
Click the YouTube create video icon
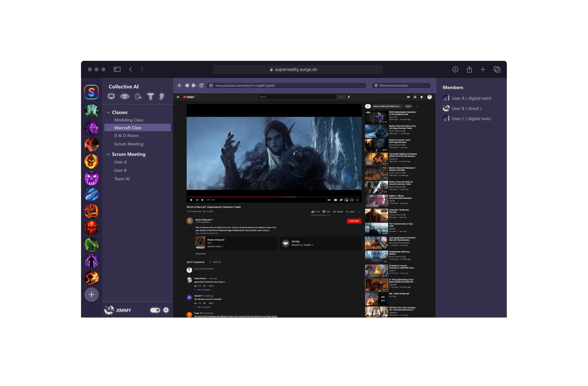click(x=408, y=97)
